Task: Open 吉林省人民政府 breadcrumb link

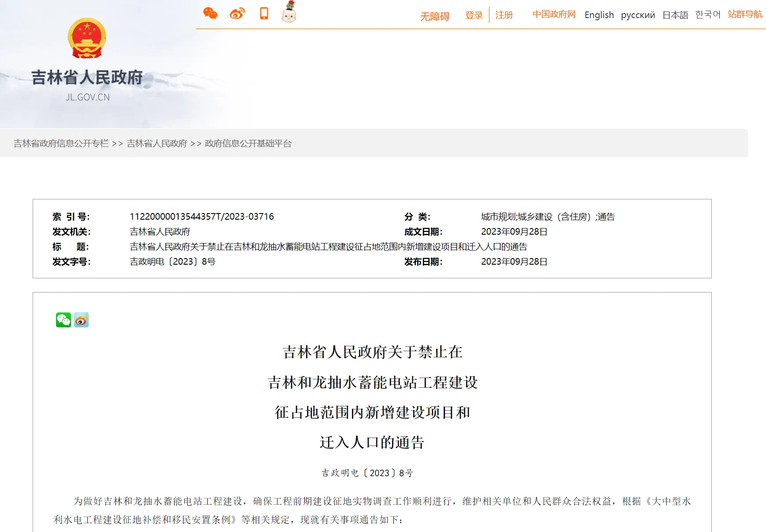Action: 157,143
